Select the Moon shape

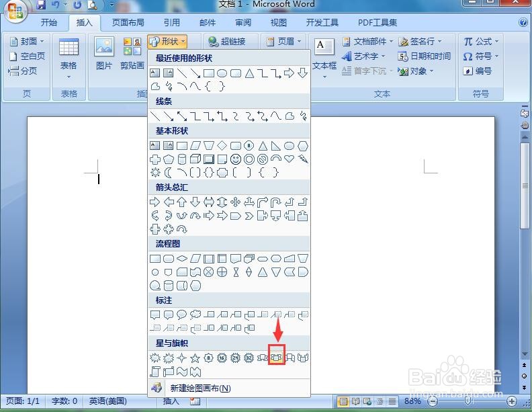pyautogui.click(x=169, y=173)
